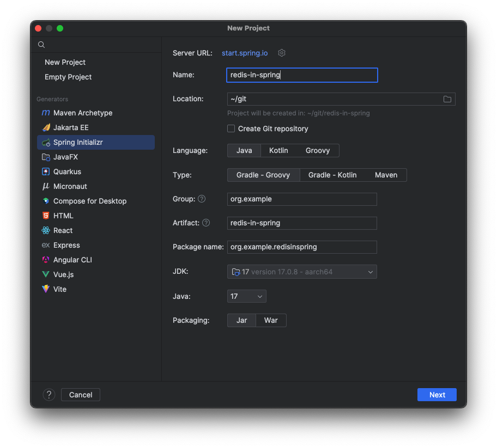497x448 pixels.
Task: Click the Group input field
Action: [x=302, y=199]
